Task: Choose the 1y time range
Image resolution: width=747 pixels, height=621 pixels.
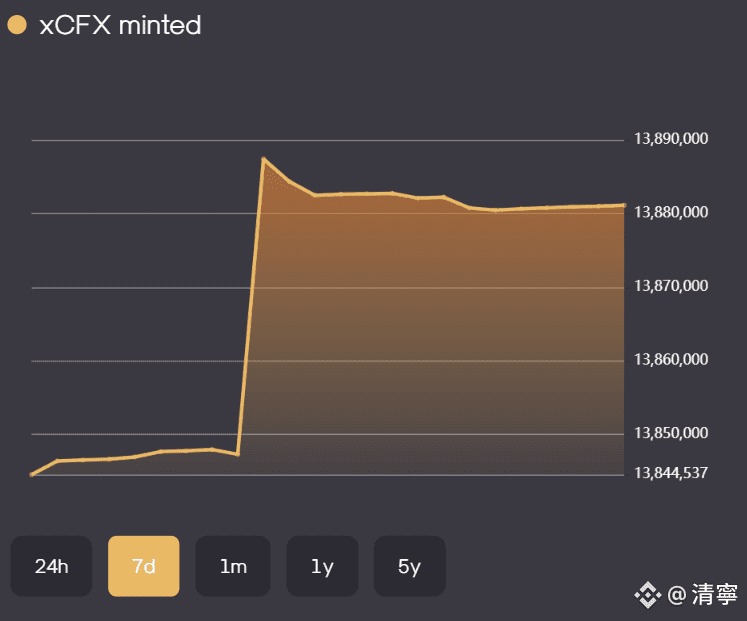Action: click(x=322, y=566)
